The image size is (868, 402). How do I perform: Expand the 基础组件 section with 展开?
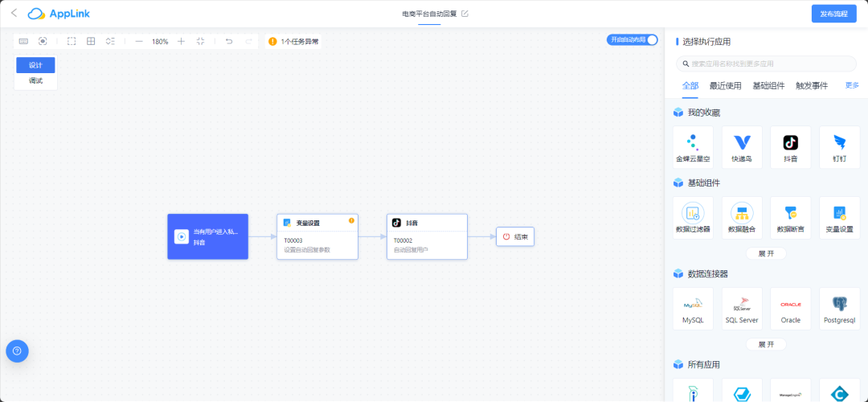766,253
